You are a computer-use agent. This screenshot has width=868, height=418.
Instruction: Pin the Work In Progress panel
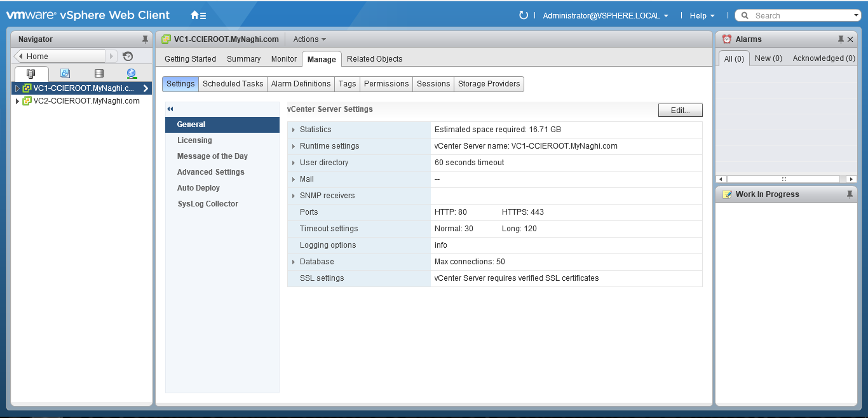coord(850,194)
